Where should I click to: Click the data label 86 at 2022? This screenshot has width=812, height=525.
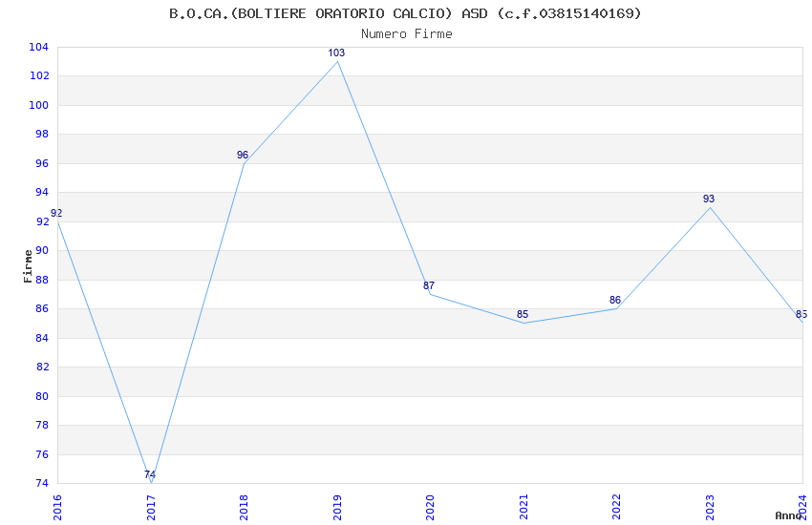(614, 300)
